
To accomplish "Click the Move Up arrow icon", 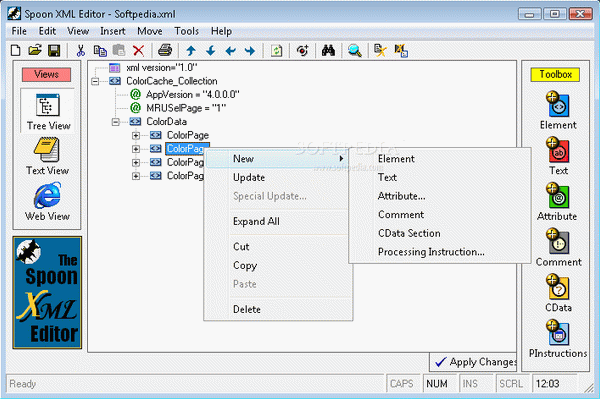I will pyautogui.click(x=191, y=50).
